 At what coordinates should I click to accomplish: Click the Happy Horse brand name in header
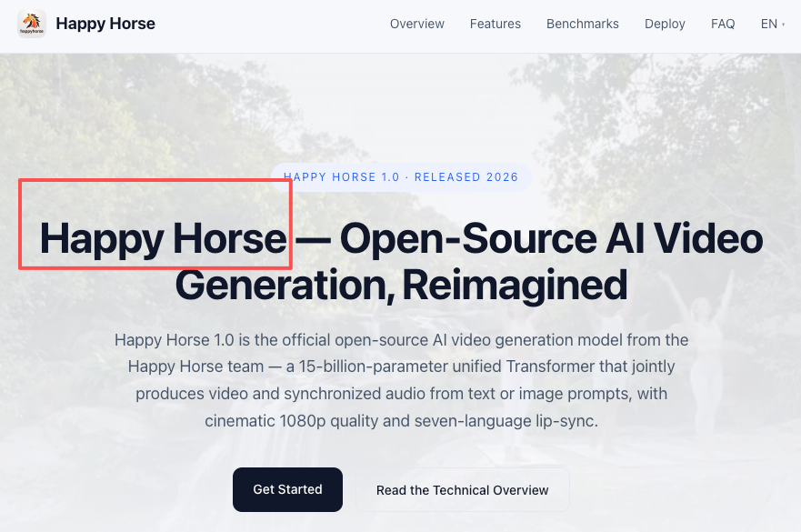click(105, 24)
